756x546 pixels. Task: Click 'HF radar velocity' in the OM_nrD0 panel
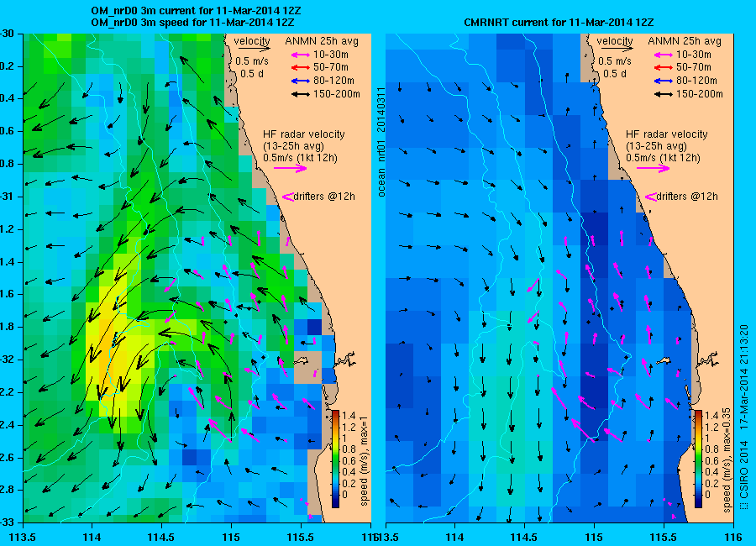(x=304, y=134)
